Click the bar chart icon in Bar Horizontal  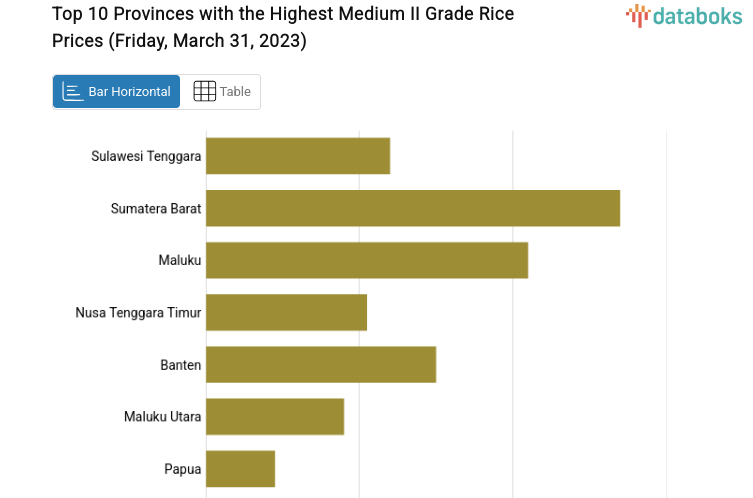pyautogui.click(x=72, y=92)
